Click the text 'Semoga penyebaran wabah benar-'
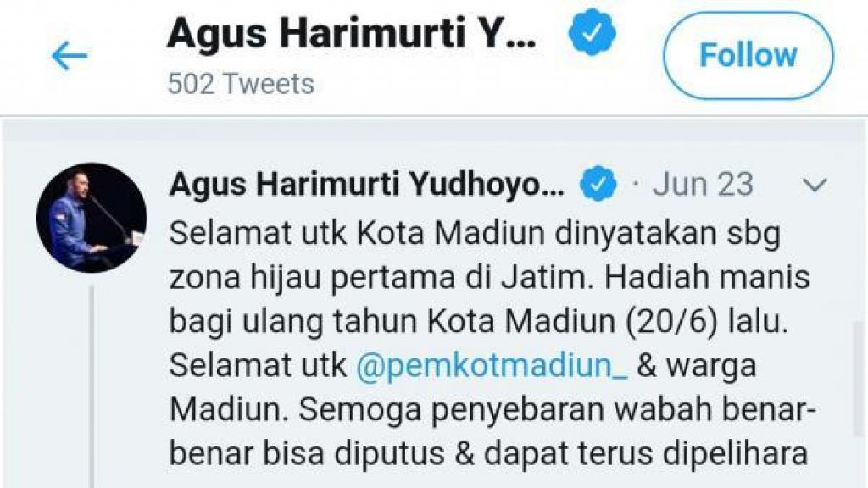This screenshot has height=488, width=868. click(x=558, y=410)
